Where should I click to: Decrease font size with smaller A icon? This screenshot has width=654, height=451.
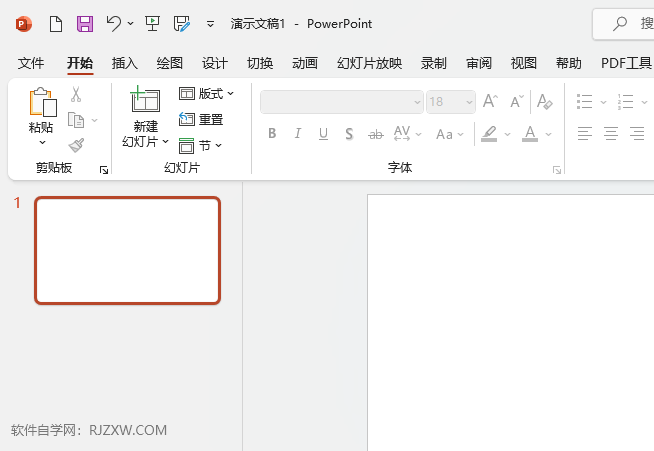pyautogui.click(x=517, y=101)
